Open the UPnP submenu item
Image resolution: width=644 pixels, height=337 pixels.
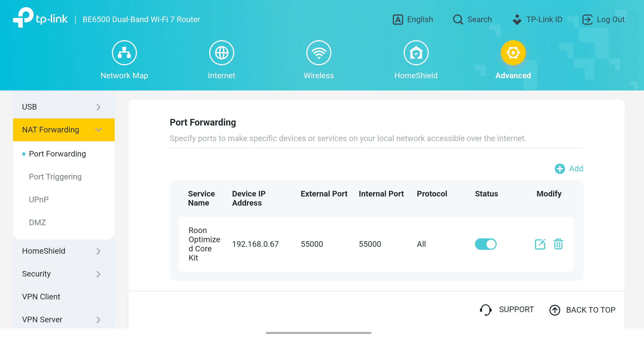click(x=39, y=200)
